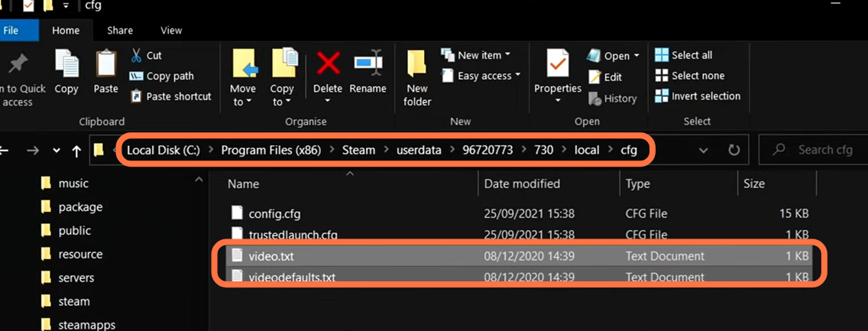
Task: Click the cfg breadcrumb segment
Action: 628,150
